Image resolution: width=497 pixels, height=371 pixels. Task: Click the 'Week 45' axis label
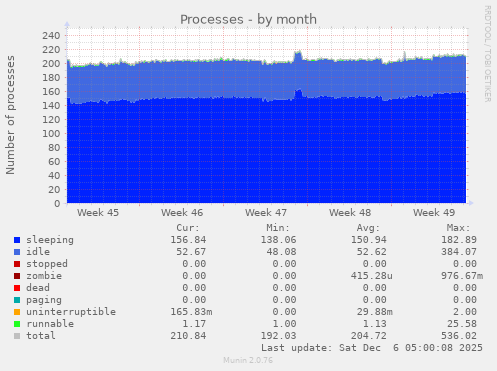[x=98, y=213]
